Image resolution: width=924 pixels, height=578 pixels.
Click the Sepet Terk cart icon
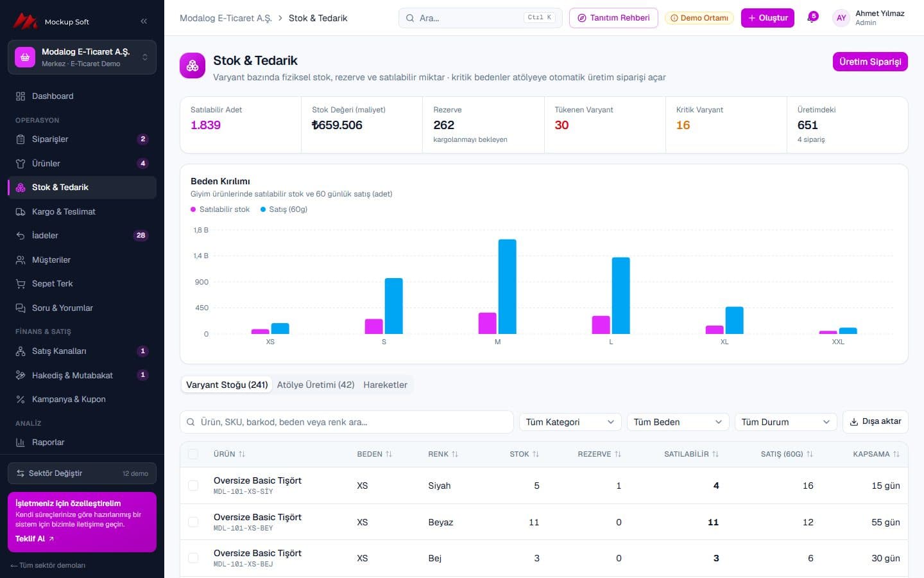[21, 284]
